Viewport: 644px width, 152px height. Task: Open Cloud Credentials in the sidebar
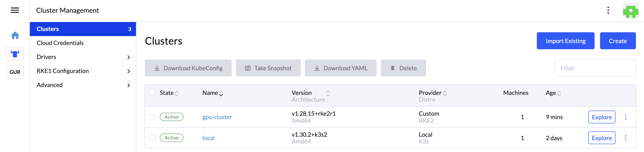(60, 43)
